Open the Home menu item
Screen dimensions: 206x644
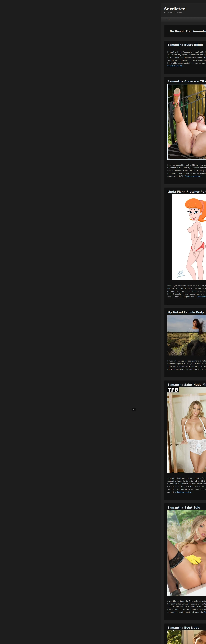tap(168, 19)
